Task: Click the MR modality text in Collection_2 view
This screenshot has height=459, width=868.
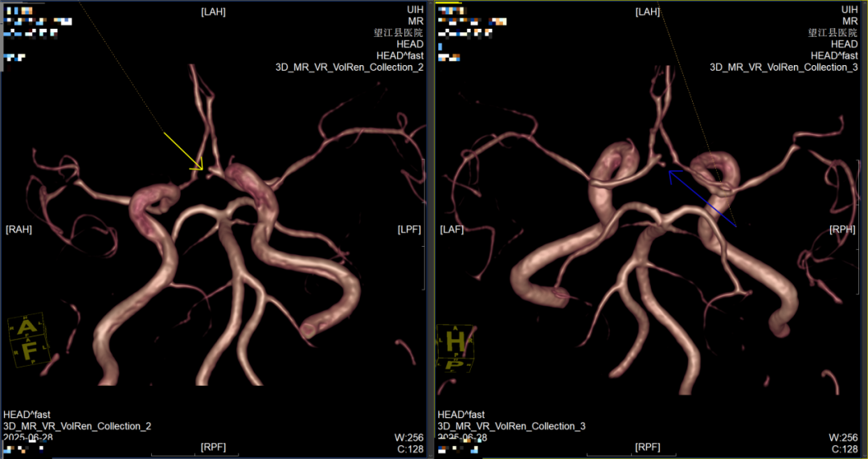Action: (417, 22)
